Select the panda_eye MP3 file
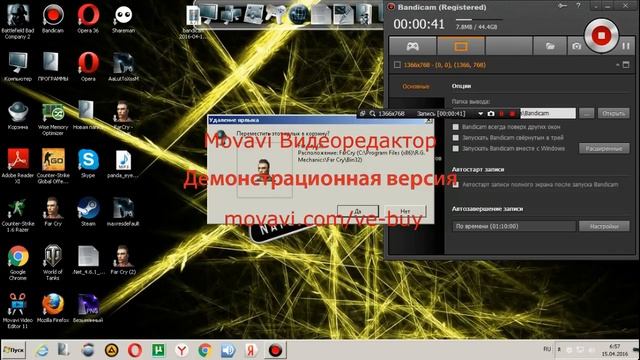The width and height of the screenshot is (640, 360). (123, 164)
